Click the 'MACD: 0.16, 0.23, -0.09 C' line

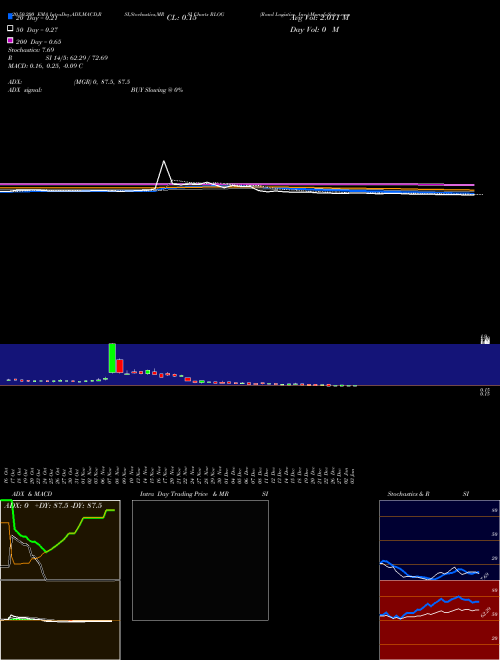click(x=45, y=66)
